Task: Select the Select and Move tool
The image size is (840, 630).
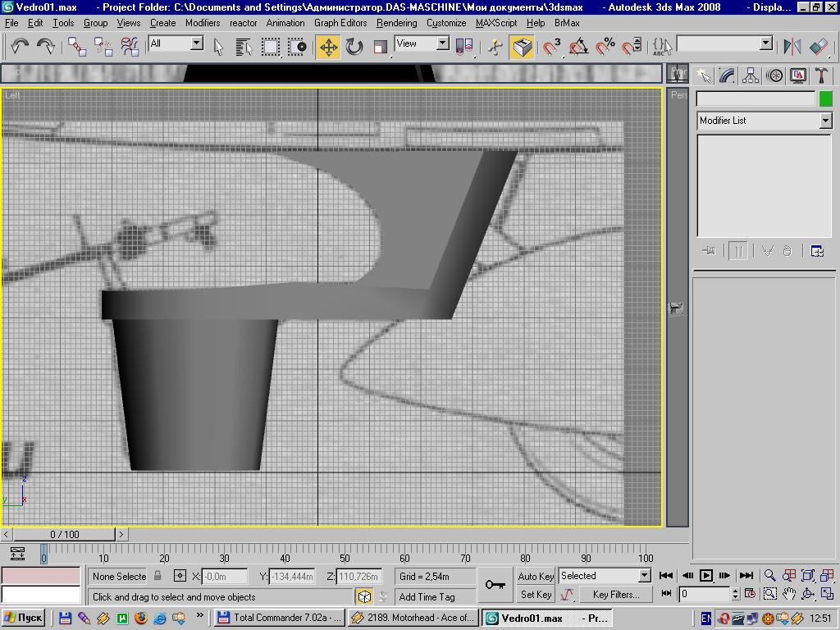Action: (328, 47)
